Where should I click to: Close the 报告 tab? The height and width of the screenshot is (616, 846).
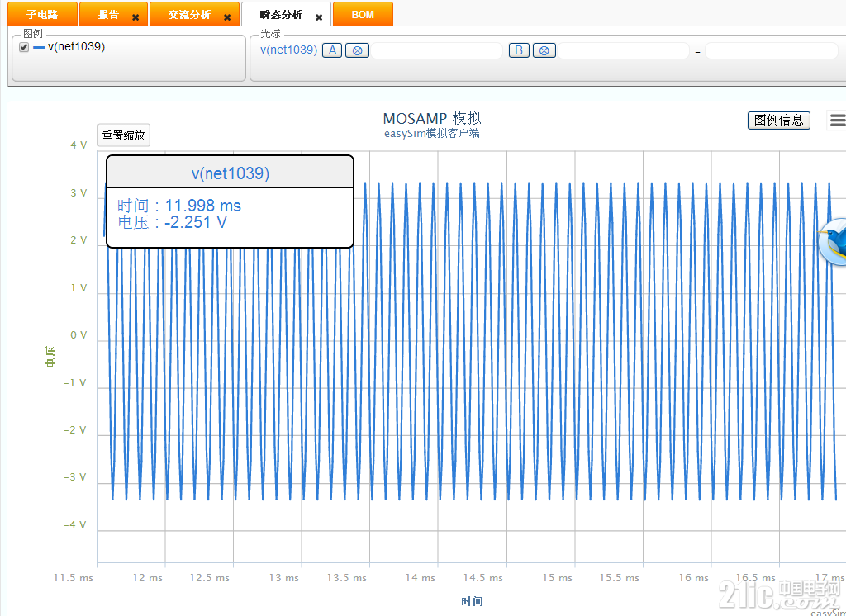coord(135,17)
